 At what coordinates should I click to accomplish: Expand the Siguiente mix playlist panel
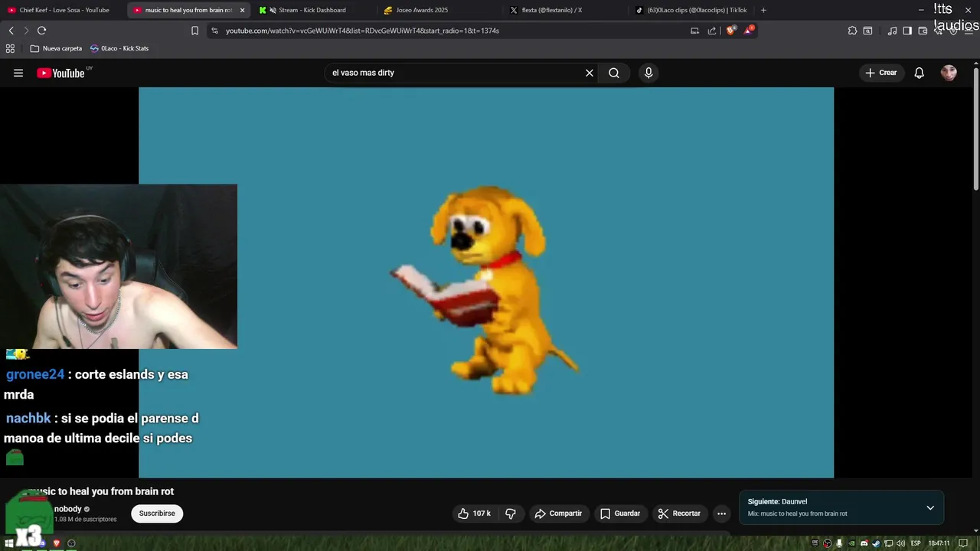[930, 507]
